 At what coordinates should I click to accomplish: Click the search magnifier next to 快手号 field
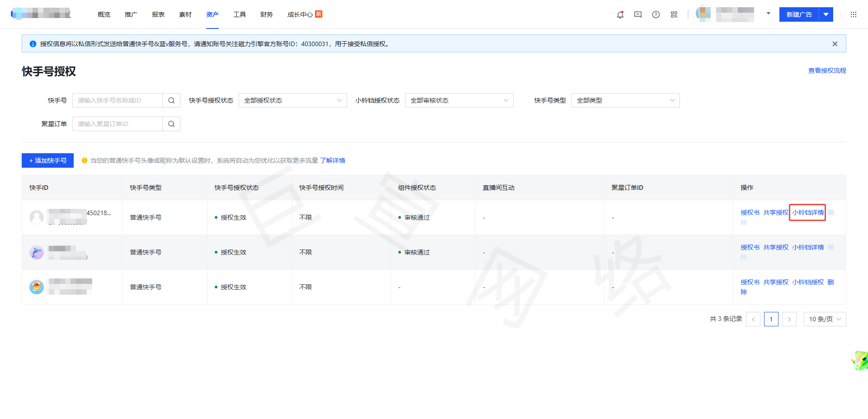(171, 100)
